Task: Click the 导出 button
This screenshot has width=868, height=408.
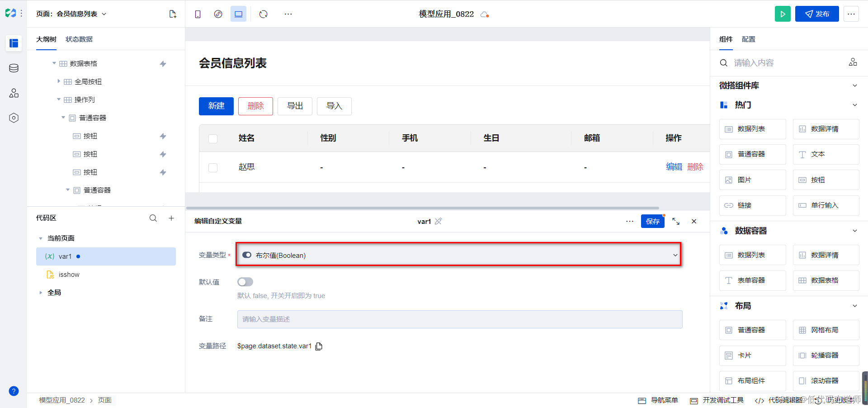Action: point(295,106)
